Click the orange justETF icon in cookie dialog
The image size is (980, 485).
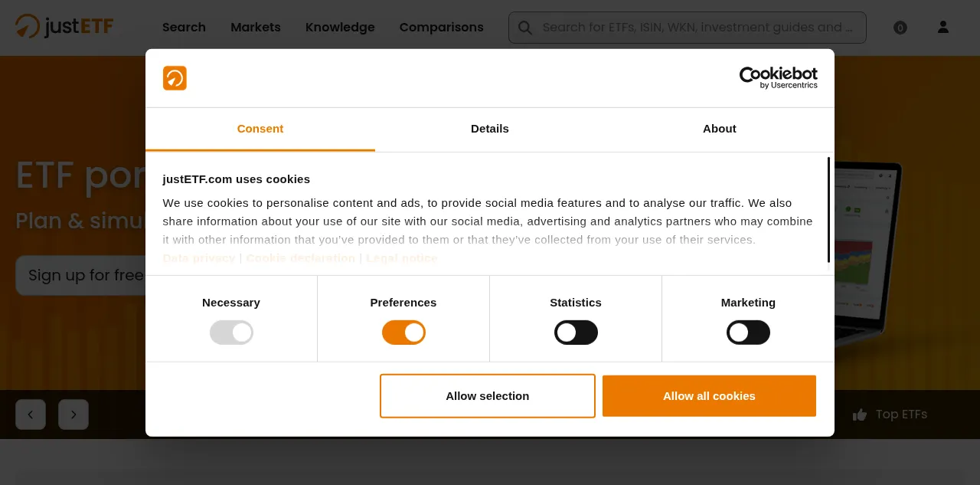click(x=175, y=78)
